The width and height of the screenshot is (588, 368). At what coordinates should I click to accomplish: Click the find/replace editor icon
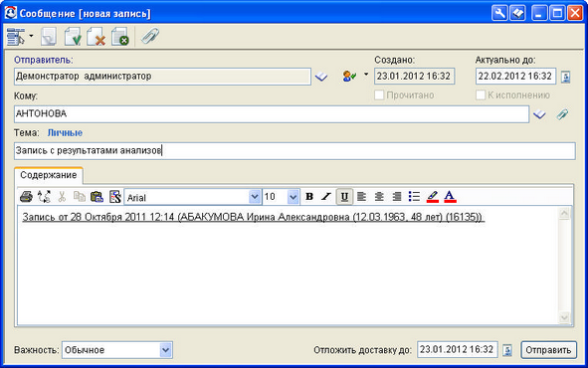(x=44, y=196)
